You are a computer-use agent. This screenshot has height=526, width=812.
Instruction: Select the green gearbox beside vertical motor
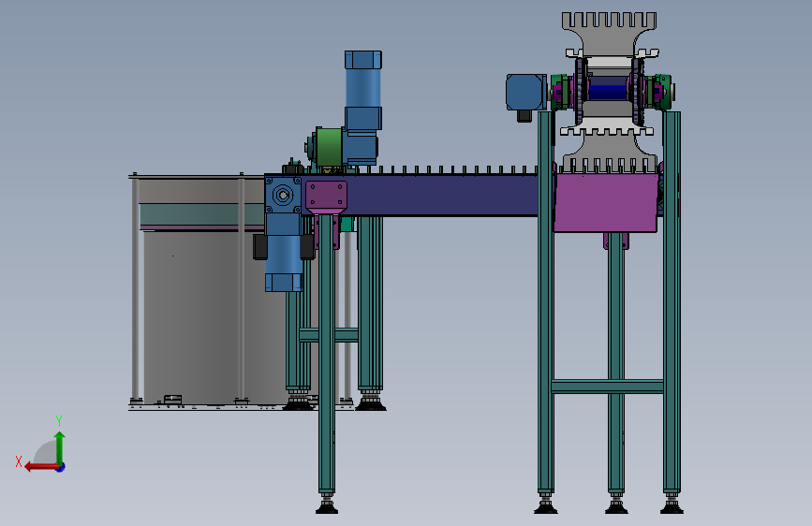tap(329, 147)
